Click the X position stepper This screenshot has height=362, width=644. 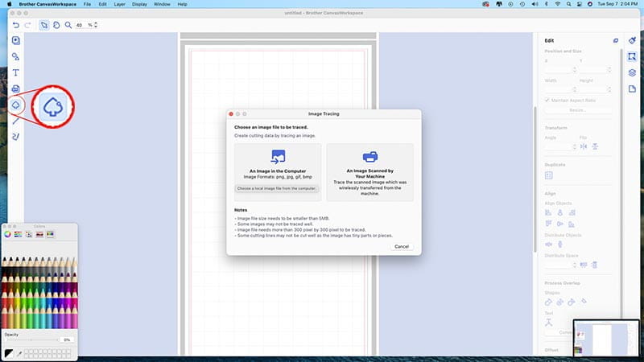[x=574, y=70]
